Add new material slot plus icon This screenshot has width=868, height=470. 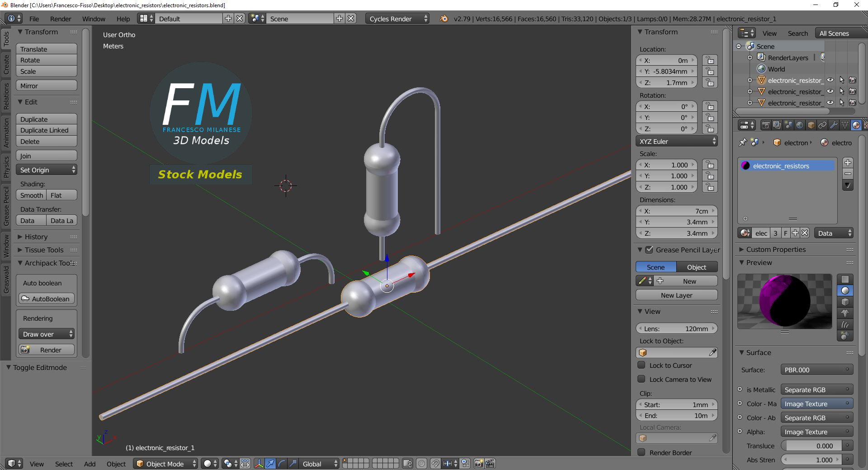[848, 162]
